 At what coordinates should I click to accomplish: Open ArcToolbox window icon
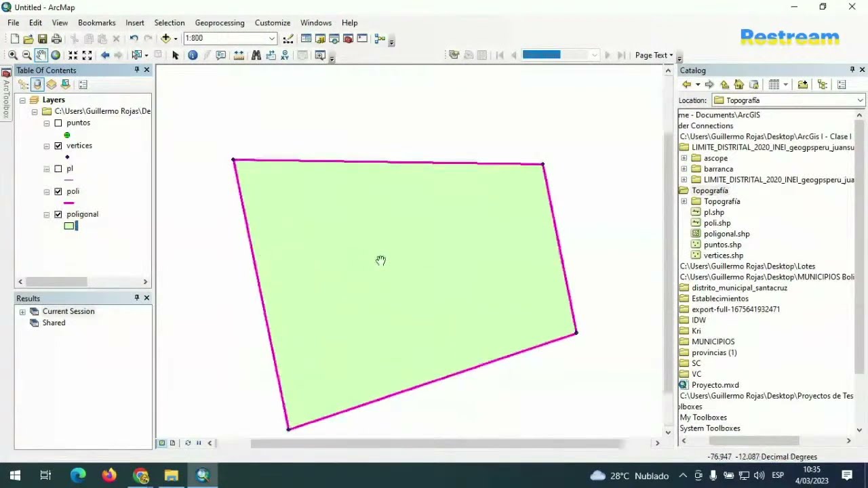(348, 39)
